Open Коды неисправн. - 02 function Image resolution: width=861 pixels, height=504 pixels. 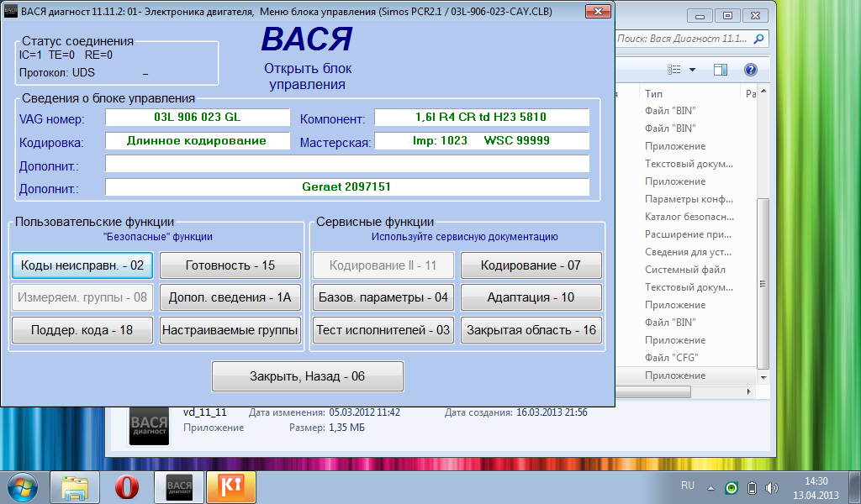(82, 265)
